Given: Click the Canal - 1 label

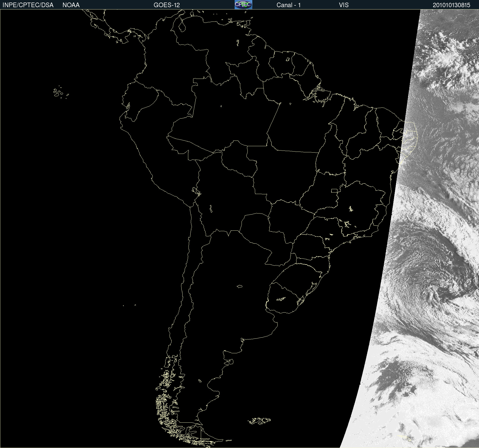Looking at the screenshot, I should click(288, 5).
